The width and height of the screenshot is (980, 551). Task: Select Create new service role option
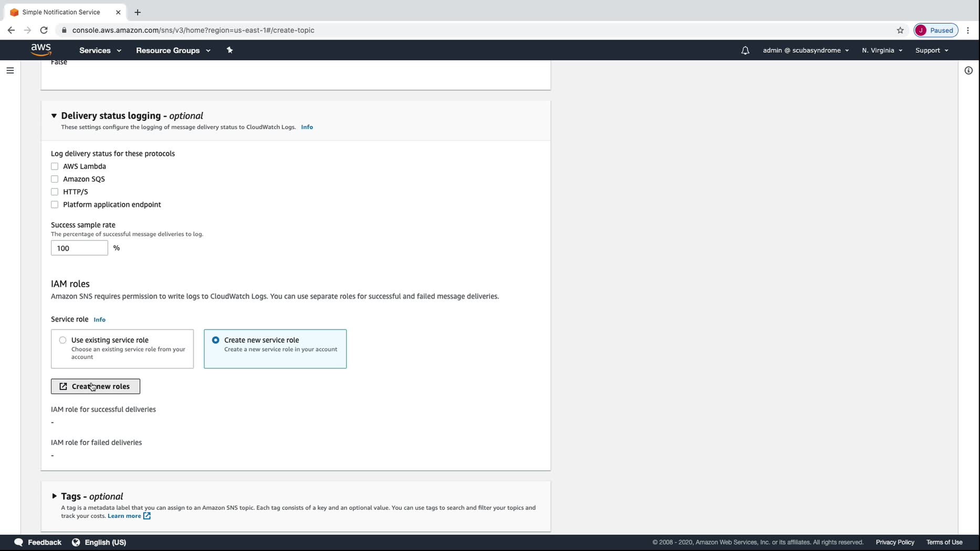(275, 349)
